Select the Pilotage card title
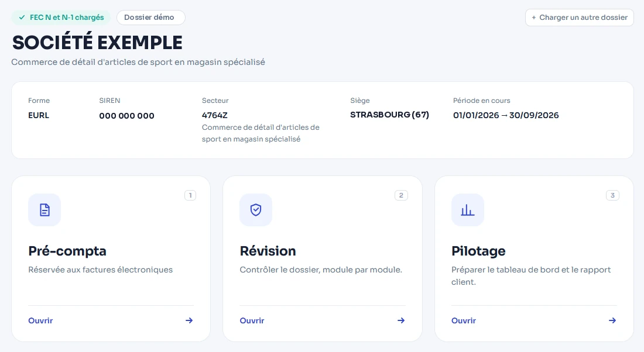The width and height of the screenshot is (644, 352). (478, 251)
